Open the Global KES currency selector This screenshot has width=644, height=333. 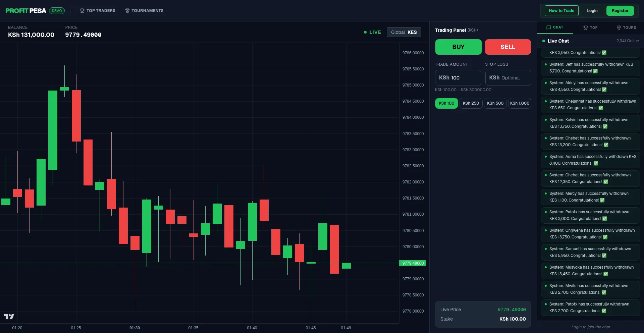(x=404, y=32)
